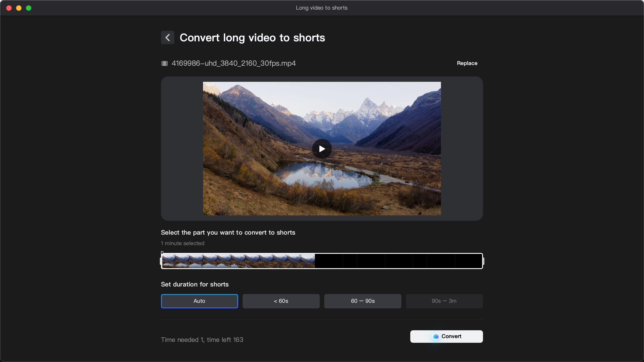Click the Long video to shorts title bar text
The image size is (644, 362).
click(322, 8)
